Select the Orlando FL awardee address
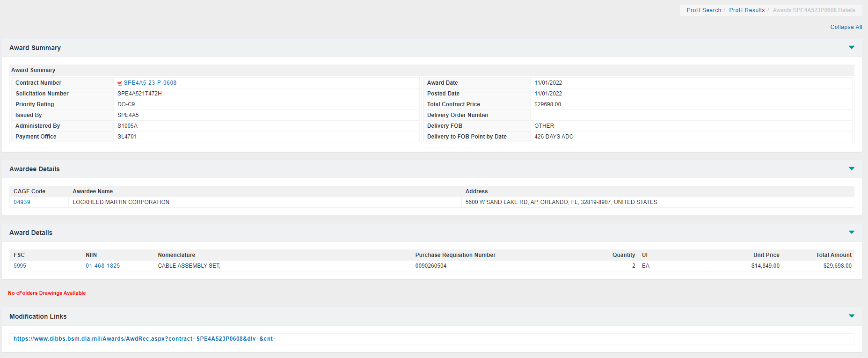868x358 pixels. click(561, 202)
